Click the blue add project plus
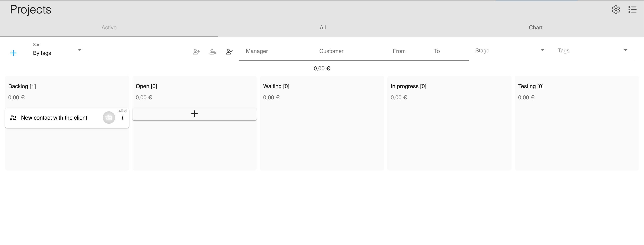This screenshot has width=644, height=245. click(13, 53)
